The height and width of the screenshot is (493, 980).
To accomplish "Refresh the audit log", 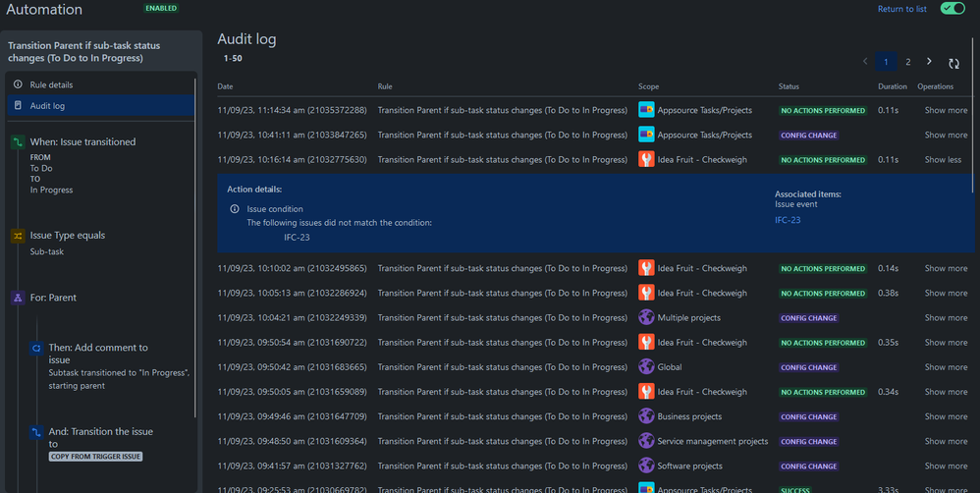I will (x=953, y=63).
